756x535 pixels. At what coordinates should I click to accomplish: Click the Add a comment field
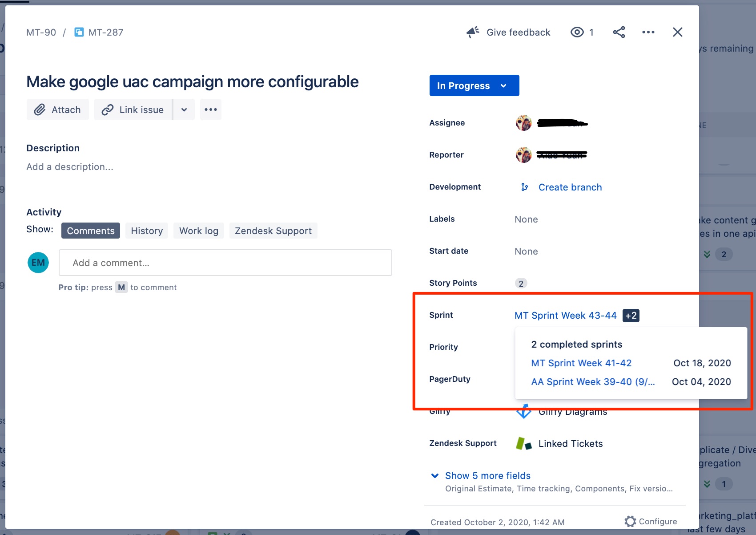tap(225, 263)
